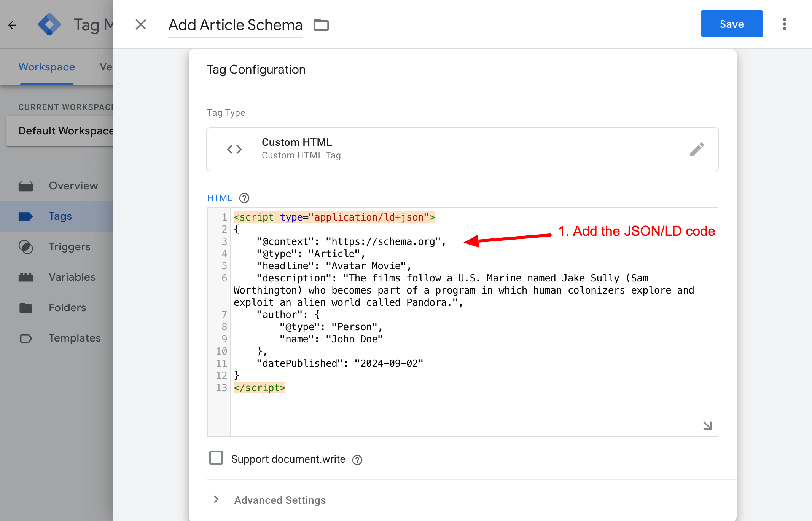Enable the Support document.write checkbox
The width and height of the screenshot is (812, 521).
click(216, 458)
